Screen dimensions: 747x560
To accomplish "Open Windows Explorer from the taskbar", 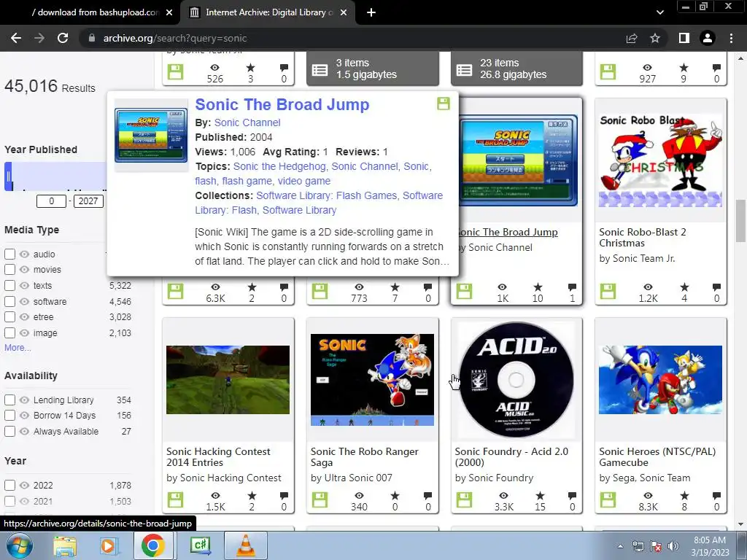I will pos(65,545).
